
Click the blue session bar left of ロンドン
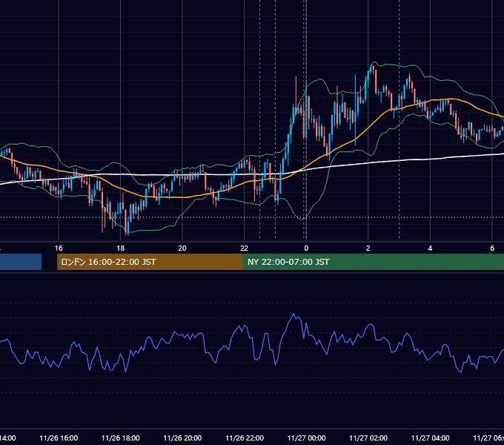pyautogui.click(x=21, y=262)
